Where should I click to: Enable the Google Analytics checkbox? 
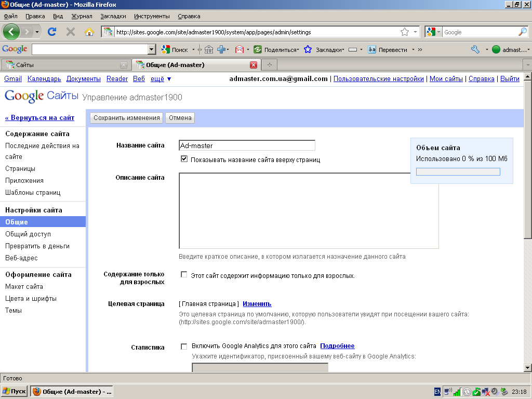[184, 347]
